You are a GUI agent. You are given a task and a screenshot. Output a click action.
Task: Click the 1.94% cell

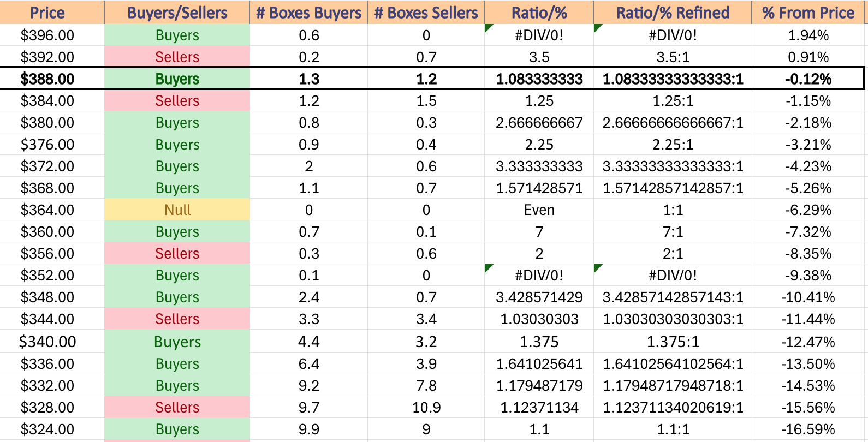pyautogui.click(x=808, y=35)
